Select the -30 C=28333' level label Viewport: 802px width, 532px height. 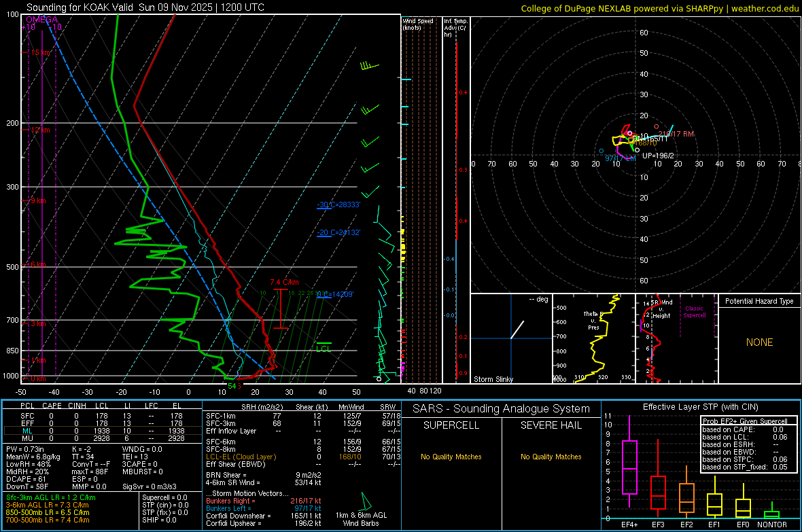pos(338,205)
